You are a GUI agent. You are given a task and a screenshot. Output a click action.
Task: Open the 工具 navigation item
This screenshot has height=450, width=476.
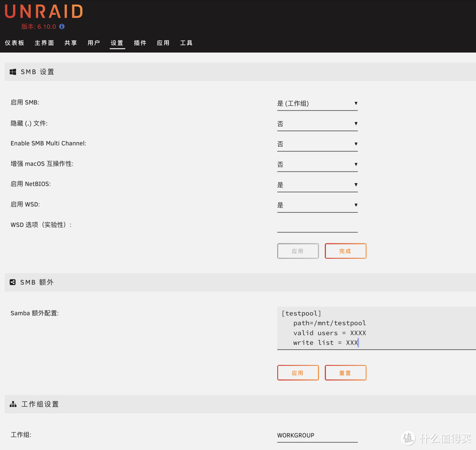(x=186, y=43)
